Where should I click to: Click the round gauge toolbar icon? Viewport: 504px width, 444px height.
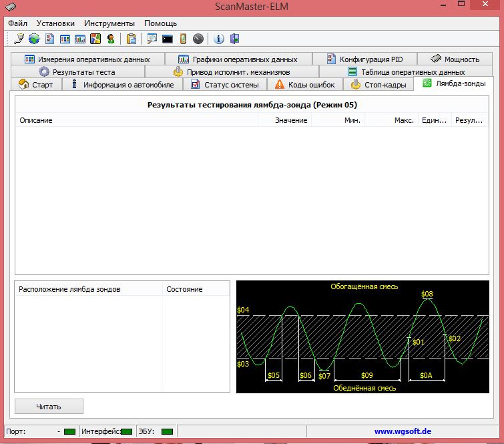click(x=198, y=39)
